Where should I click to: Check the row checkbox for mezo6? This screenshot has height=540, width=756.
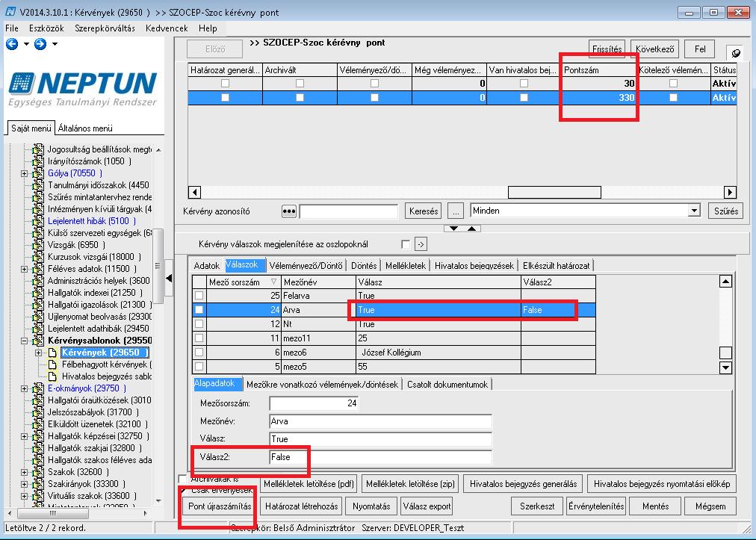point(199,353)
